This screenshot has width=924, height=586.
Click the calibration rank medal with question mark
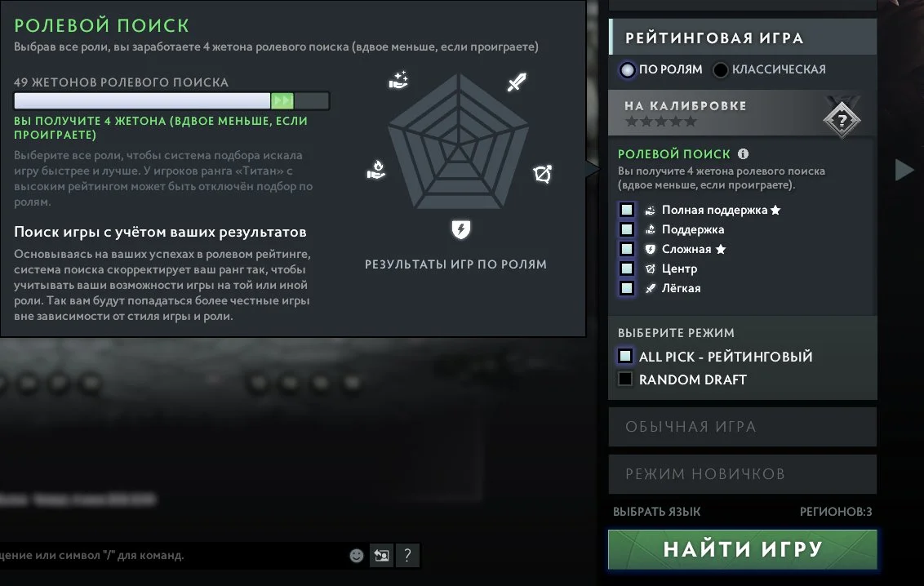click(842, 119)
